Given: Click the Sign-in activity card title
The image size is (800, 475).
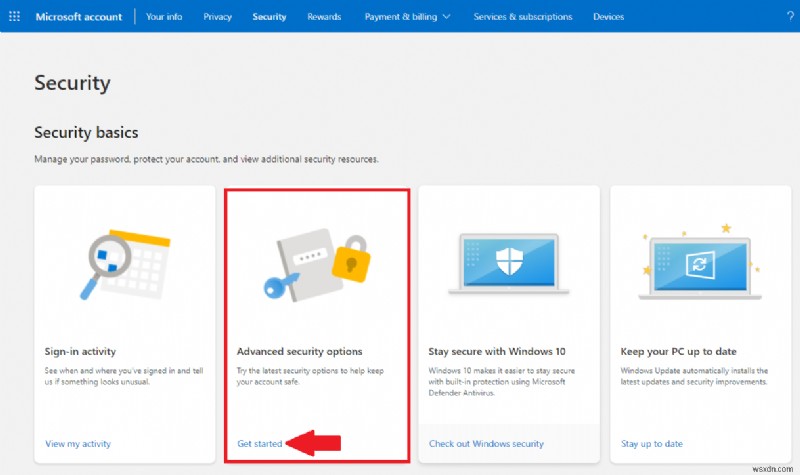Looking at the screenshot, I should tap(80, 351).
